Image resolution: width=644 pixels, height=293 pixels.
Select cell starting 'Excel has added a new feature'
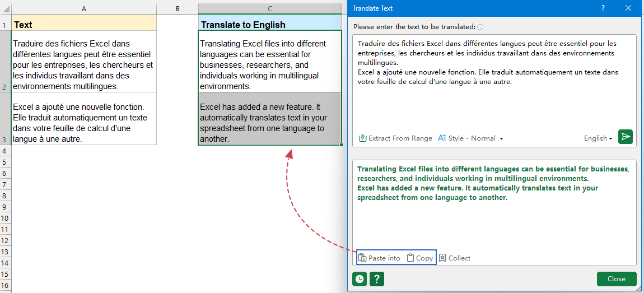coord(269,118)
